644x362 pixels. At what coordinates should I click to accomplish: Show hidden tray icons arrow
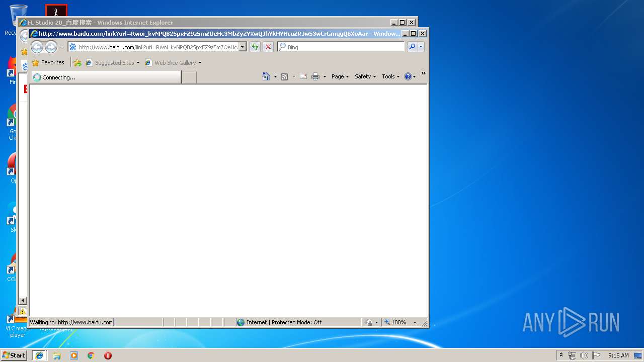(561, 355)
